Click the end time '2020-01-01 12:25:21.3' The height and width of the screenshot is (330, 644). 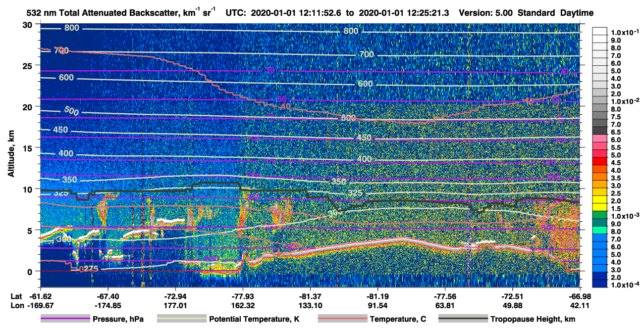point(403,13)
